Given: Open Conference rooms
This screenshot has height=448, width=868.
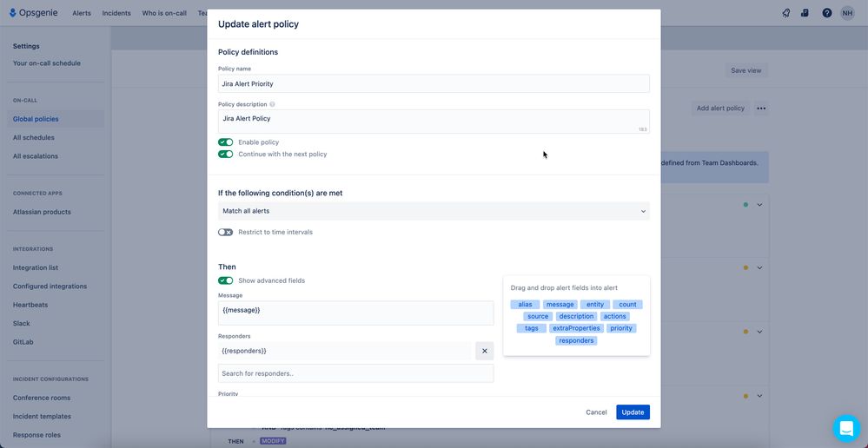Looking at the screenshot, I should click(42, 398).
